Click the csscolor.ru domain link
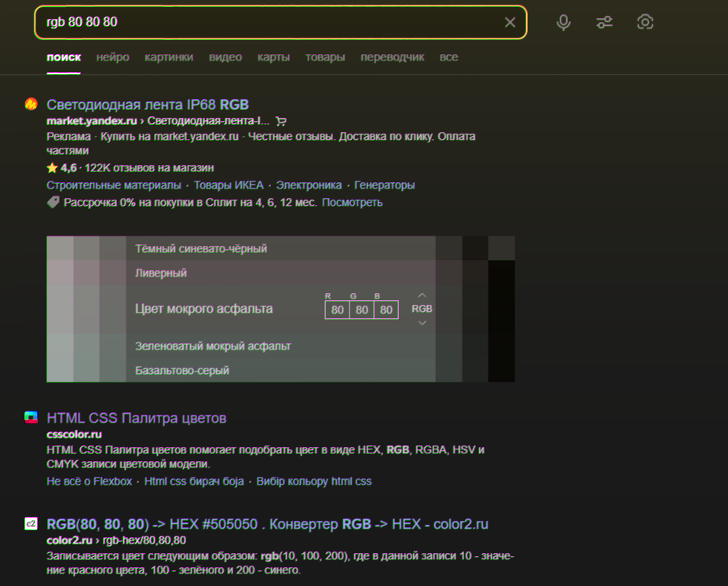Screen dimensions: 728x586 pyautogui.click(x=74, y=434)
